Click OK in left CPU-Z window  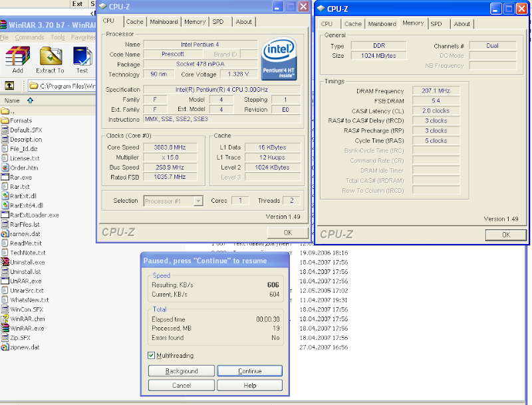pos(288,232)
